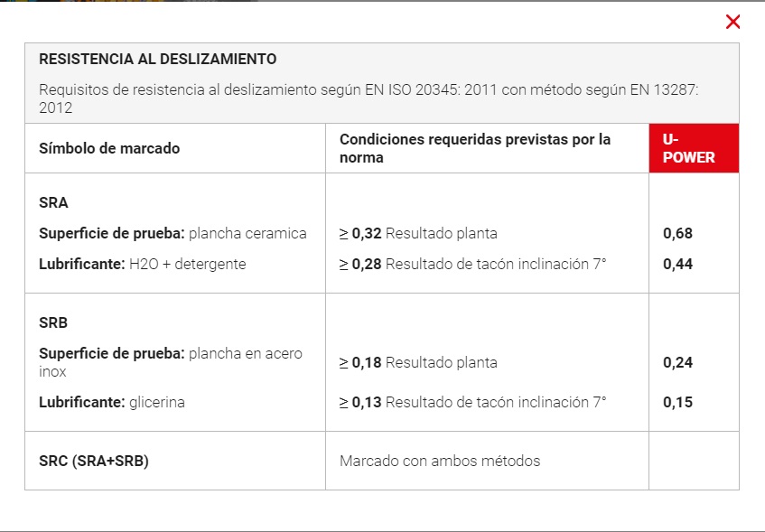Click the Lubrificante: glicerina line
765x532 pixels.
tap(112, 402)
